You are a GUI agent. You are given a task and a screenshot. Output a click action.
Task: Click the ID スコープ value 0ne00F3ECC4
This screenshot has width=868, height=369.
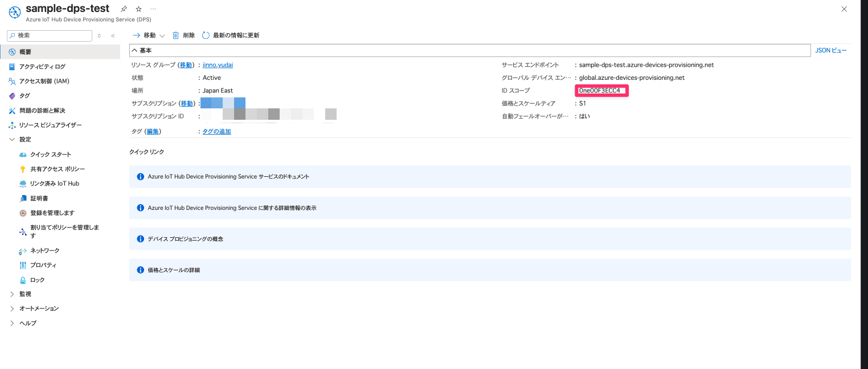point(599,91)
